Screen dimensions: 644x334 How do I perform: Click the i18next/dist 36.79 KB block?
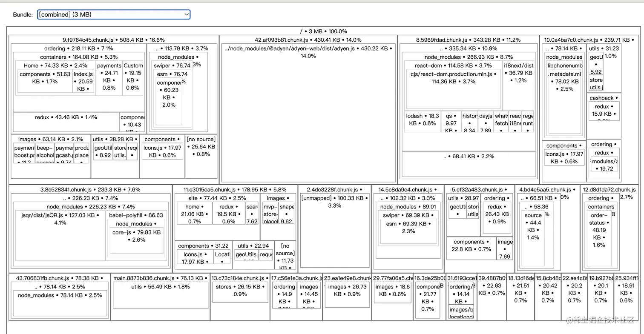519,85
